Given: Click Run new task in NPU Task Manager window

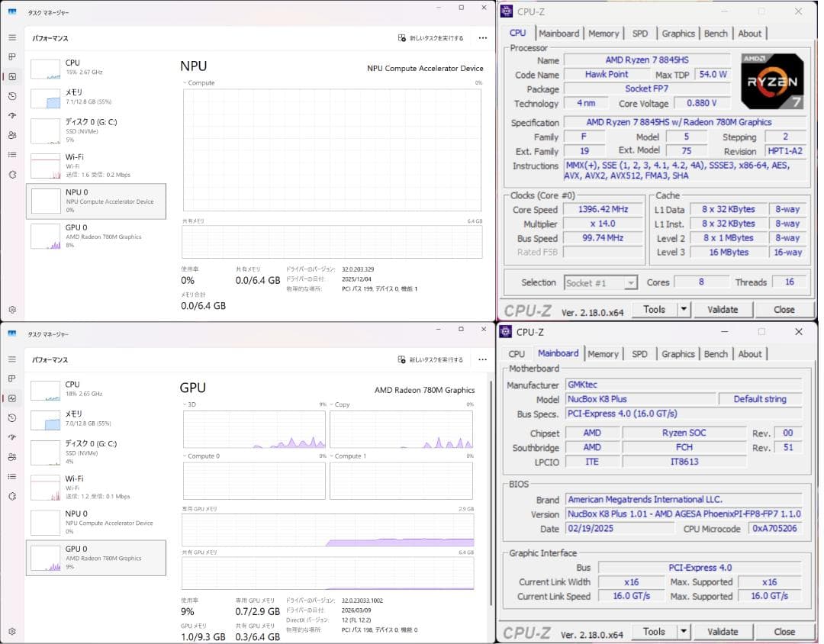Looking at the screenshot, I should [x=431, y=38].
